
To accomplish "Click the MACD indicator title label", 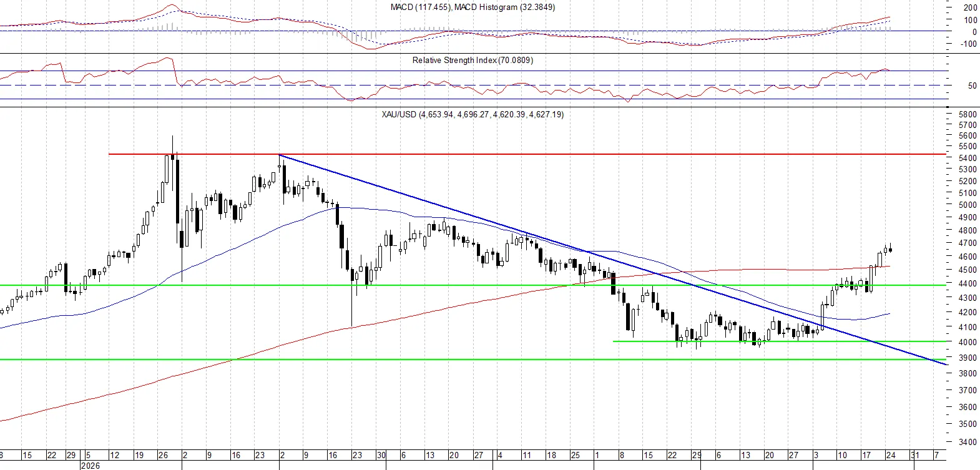I will pyautogui.click(x=473, y=7).
